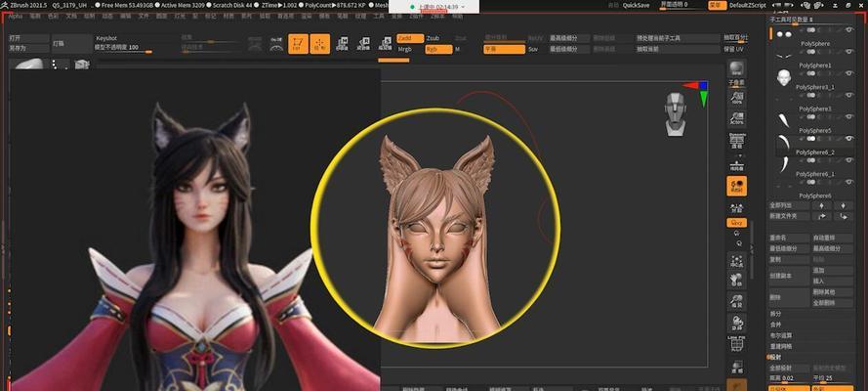Click the 打开 button

(x=28, y=38)
